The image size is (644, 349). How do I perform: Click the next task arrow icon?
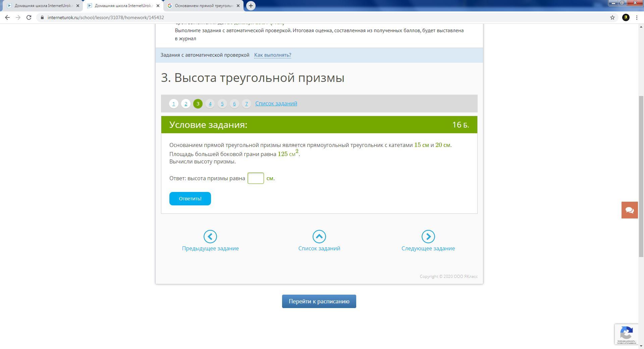428,237
